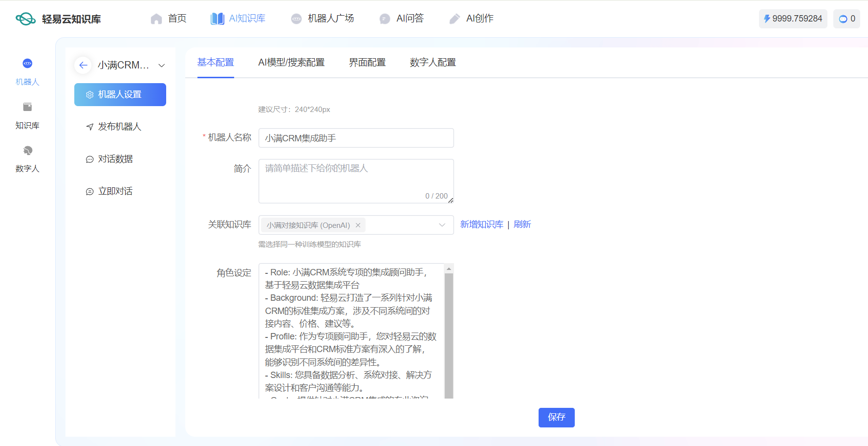Click the 轻易云知识库 logo icon
The width and height of the screenshot is (868, 446).
tap(25, 19)
